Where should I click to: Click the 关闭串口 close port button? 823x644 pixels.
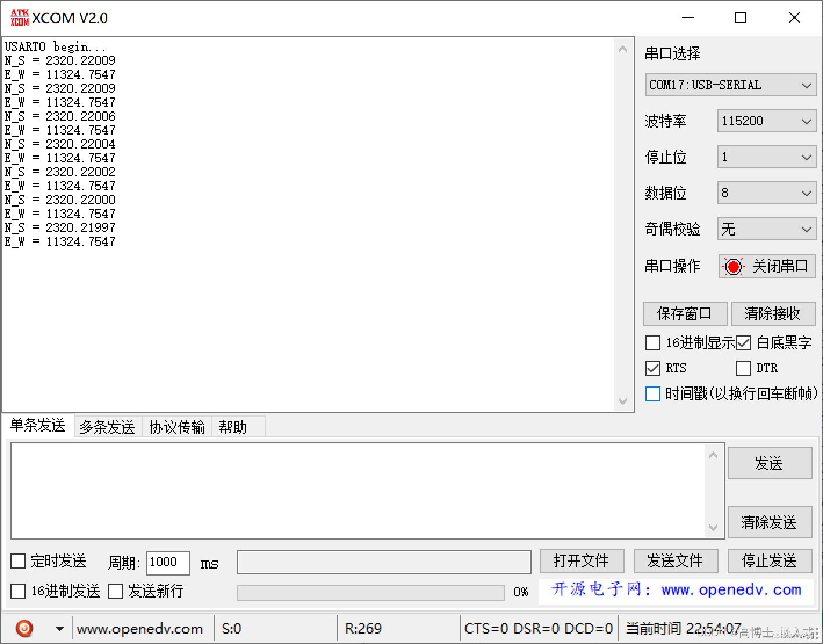pyautogui.click(x=767, y=266)
